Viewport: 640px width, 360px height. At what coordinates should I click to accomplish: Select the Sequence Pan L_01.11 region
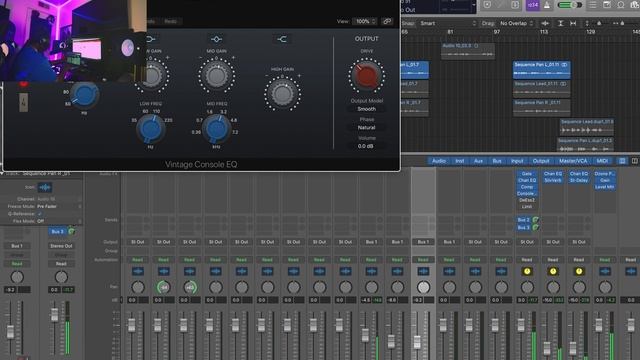click(541, 69)
